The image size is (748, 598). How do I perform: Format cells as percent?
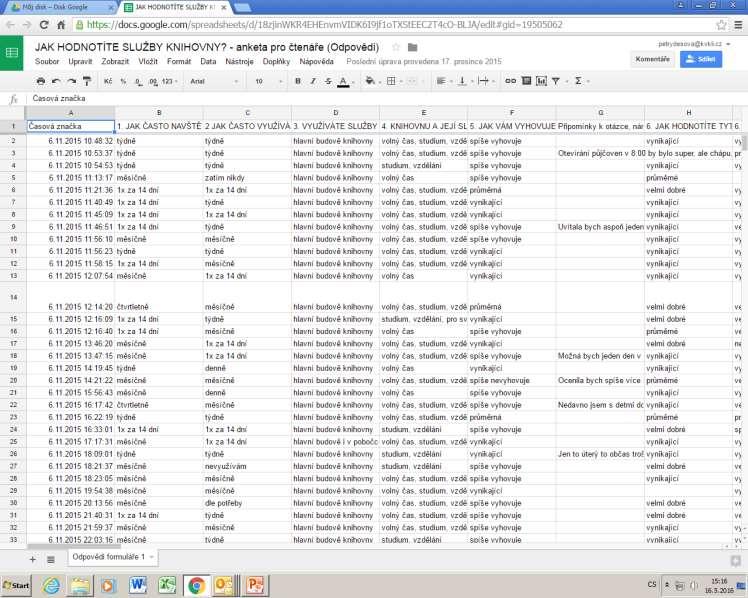click(x=123, y=82)
